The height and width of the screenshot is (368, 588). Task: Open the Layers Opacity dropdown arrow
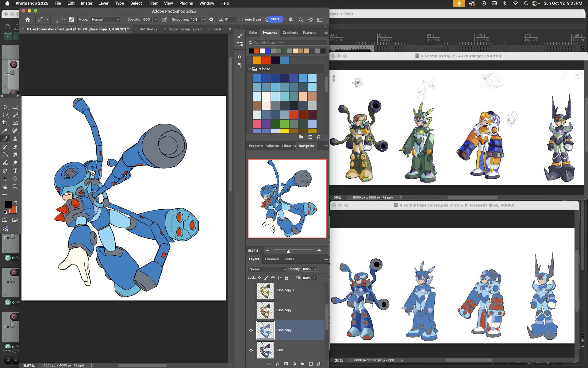click(315, 269)
